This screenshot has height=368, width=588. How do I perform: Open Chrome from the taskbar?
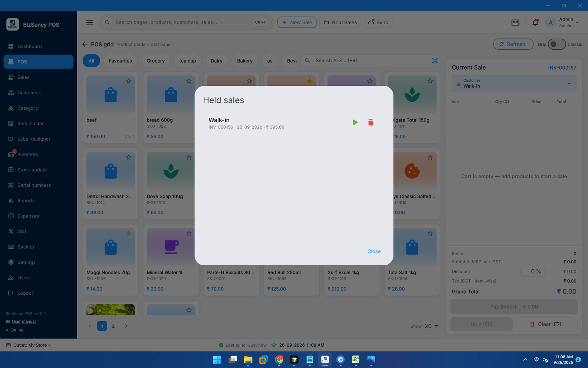(x=279, y=360)
